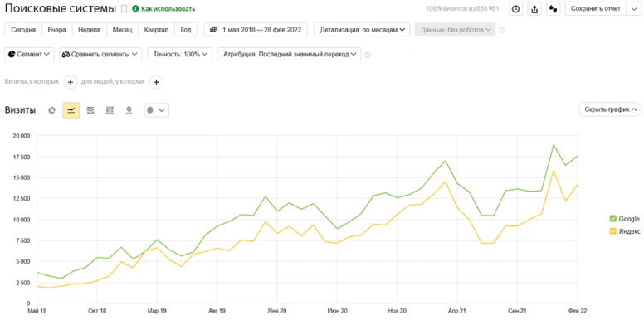Select the Квартал period tab
This screenshot has width=644, height=320.
[x=157, y=30]
